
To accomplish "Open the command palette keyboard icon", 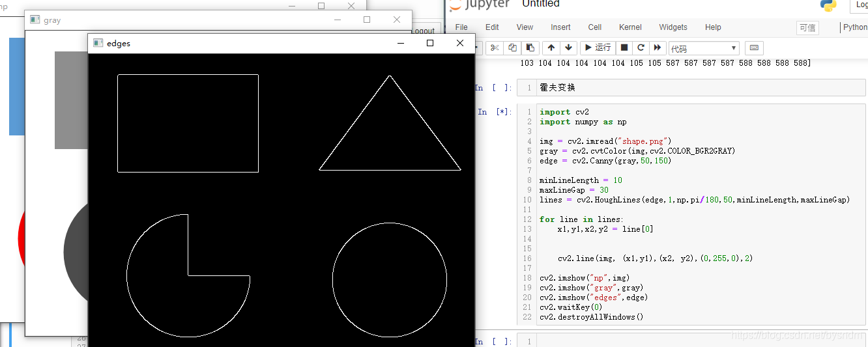I will [754, 48].
